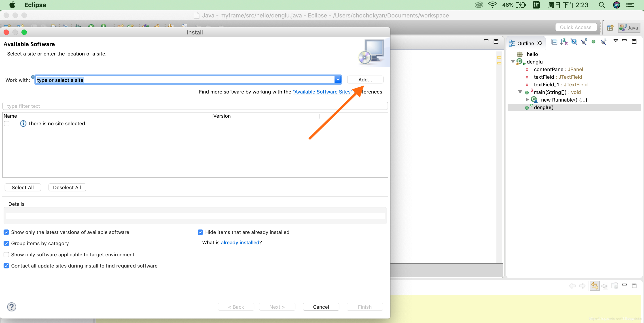This screenshot has width=644, height=323.
Task: Maximize the bottom panel view
Action: click(634, 286)
